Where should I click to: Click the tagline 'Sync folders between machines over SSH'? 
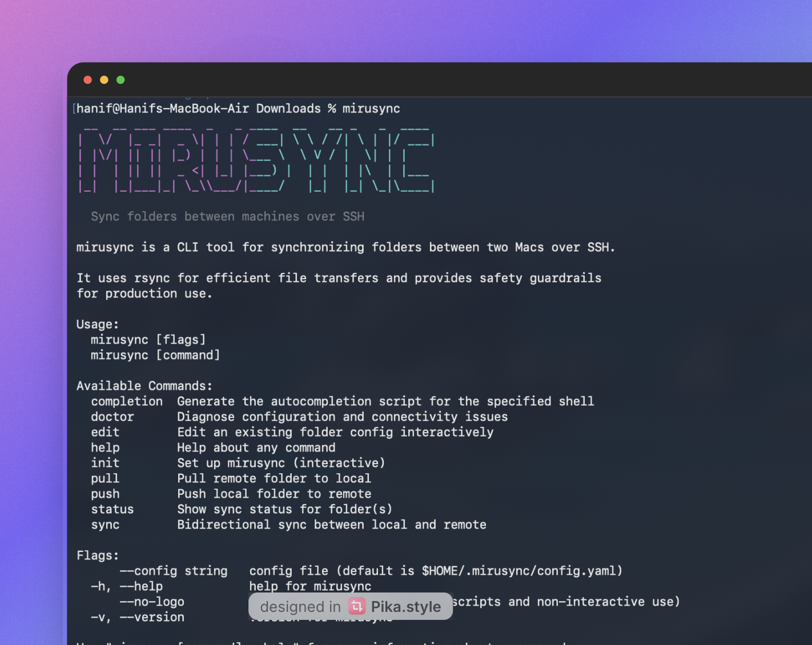coord(227,216)
